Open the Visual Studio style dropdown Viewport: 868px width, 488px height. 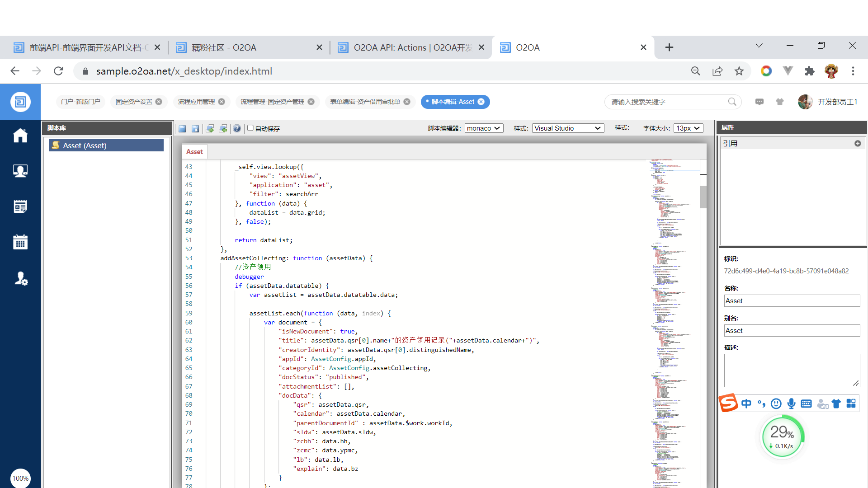point(568,128)
